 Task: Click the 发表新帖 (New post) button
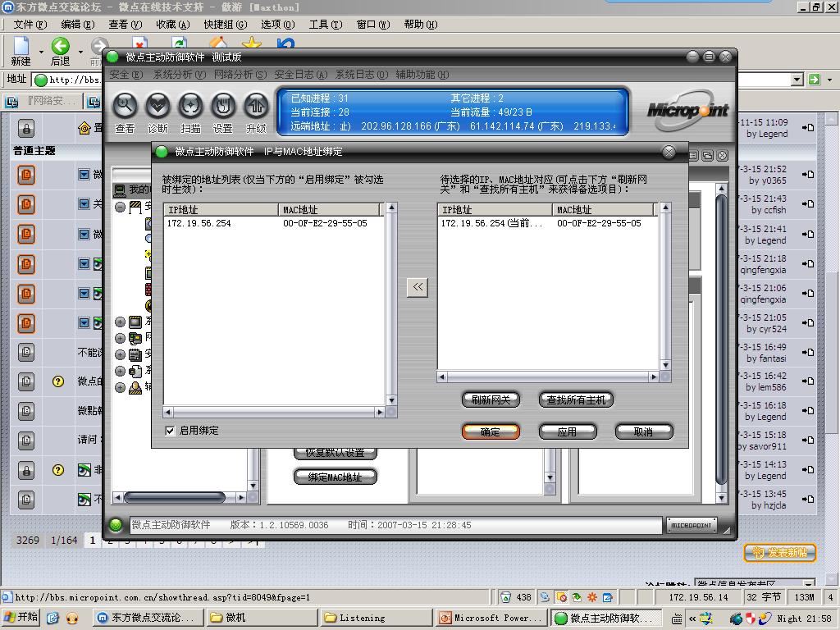pos(780,552)
